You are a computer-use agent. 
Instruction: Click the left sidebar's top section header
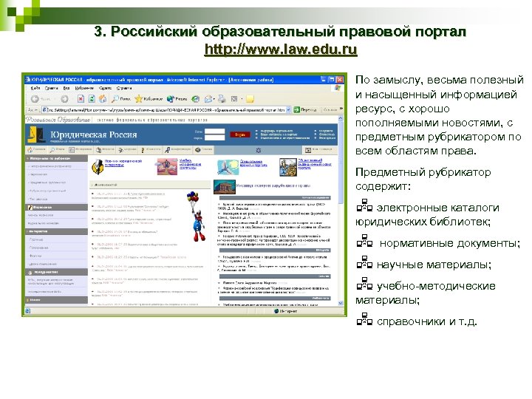pyautogui.click(x=57, y=158)
